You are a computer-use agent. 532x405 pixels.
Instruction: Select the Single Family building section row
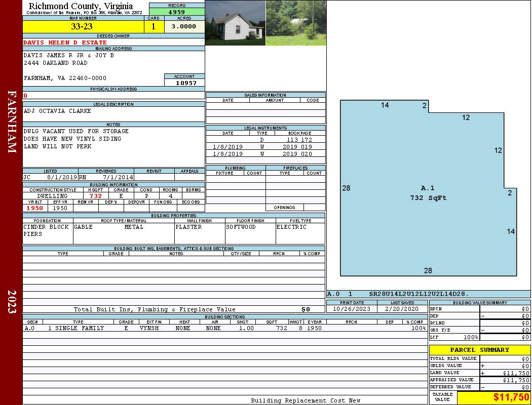pos(225,328)
